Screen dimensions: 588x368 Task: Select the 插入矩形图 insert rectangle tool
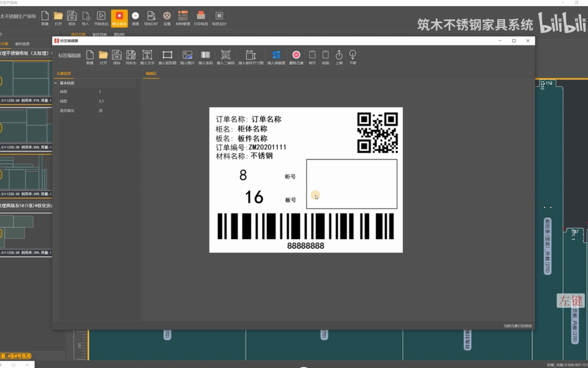click(167, 57)
